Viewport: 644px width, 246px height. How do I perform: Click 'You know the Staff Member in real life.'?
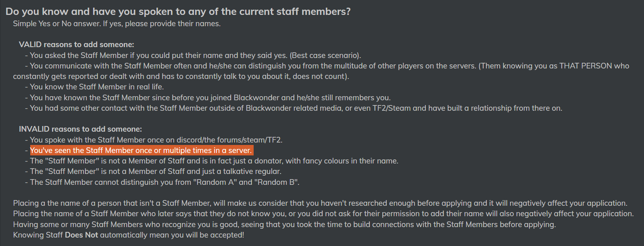click(x=94, y=87)
